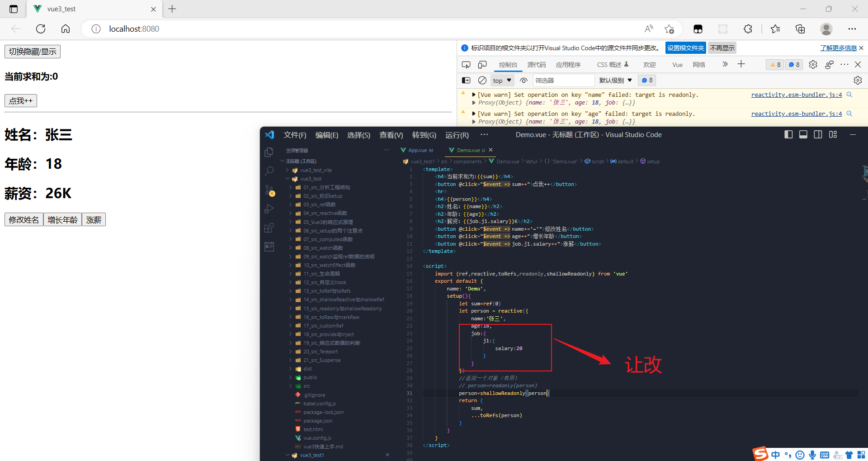Reload the localhost page
This screenshot has height=461, width=868.
[41, 29]
